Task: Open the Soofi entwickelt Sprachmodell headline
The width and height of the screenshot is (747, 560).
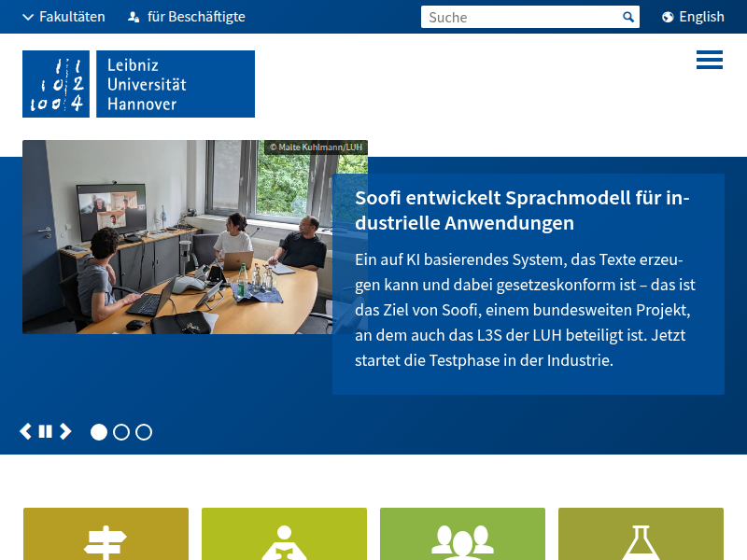Action: click(x=522, y=210)
